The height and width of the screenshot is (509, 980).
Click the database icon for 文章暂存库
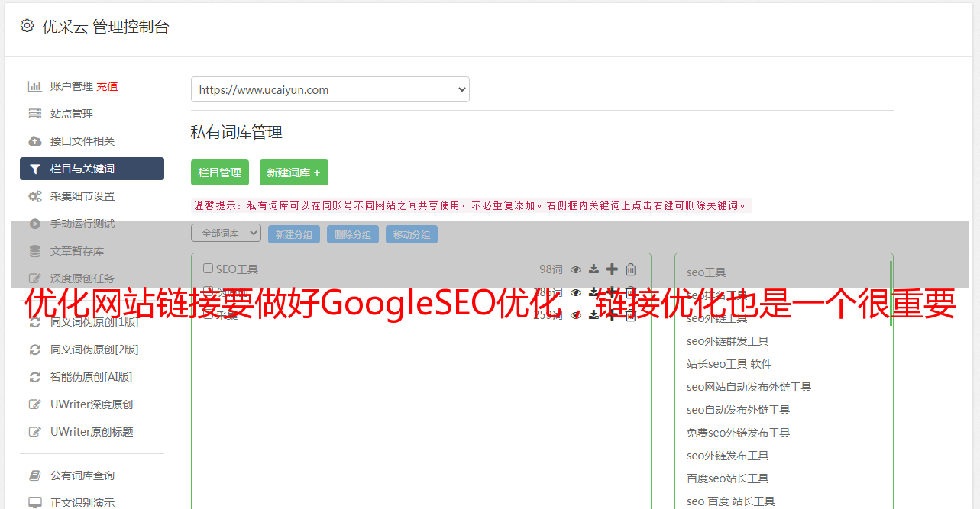tap(34, 251)
